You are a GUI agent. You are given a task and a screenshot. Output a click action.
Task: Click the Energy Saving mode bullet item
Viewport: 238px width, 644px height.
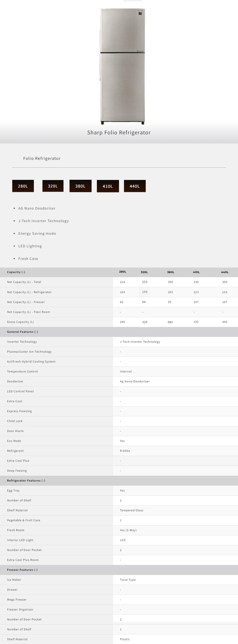tap(37, 233)
